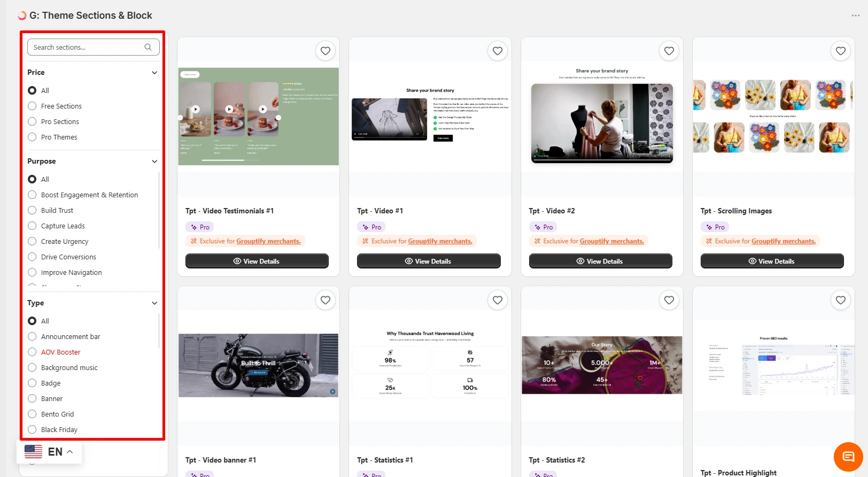Favorite the Tpt - Product Highlight card
This screenshot has height=477, width=868.
pyautogui.click(x=841, y=300)
